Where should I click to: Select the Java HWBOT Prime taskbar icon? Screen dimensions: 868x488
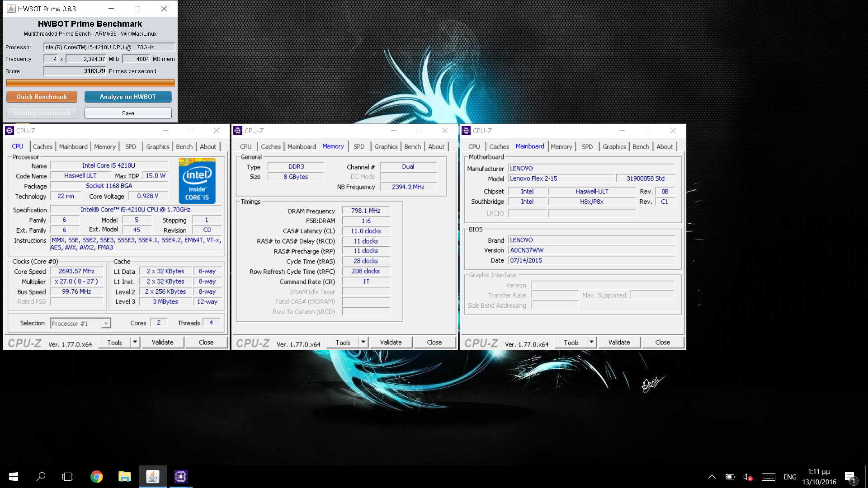tap(153, 477)
